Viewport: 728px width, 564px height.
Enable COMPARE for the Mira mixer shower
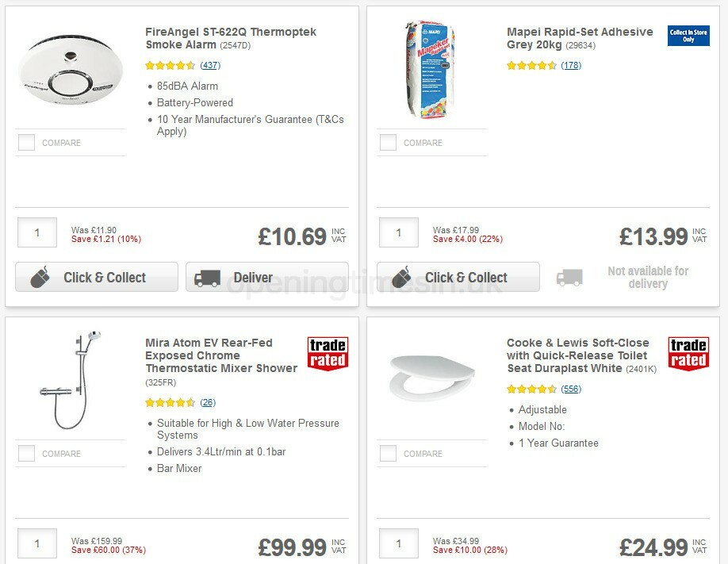(x=26, y=453)
